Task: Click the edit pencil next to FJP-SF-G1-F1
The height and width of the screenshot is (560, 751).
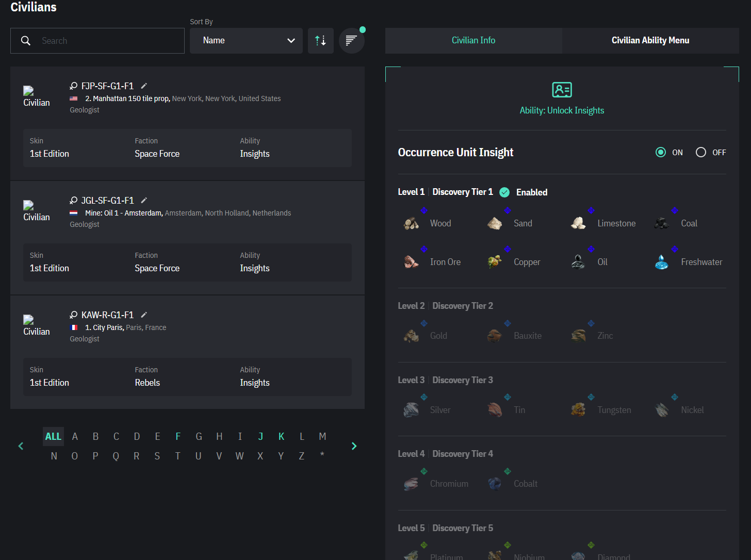Action: click(144, 86)
